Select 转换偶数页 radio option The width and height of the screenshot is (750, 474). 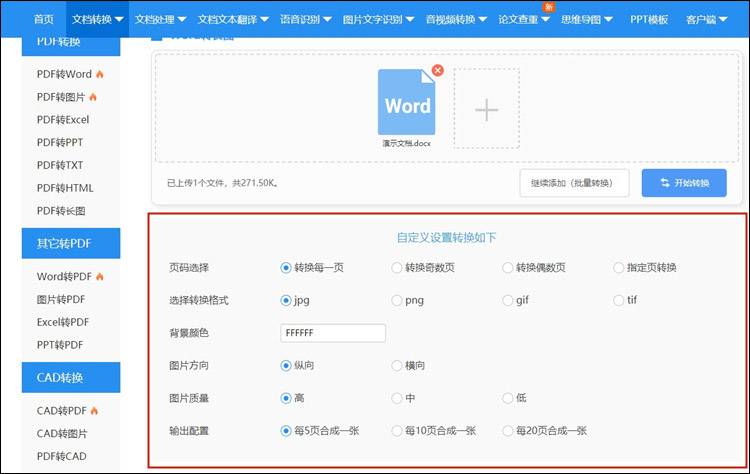pos(507,268)
